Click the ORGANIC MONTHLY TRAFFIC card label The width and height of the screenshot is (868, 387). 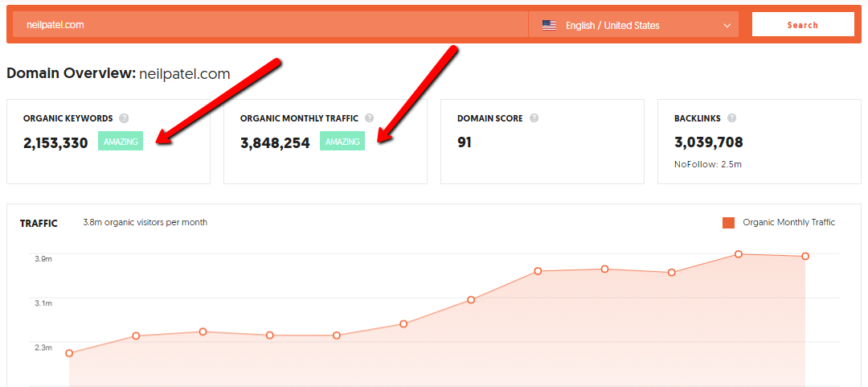pyautogui.click(x=300, y=118)
